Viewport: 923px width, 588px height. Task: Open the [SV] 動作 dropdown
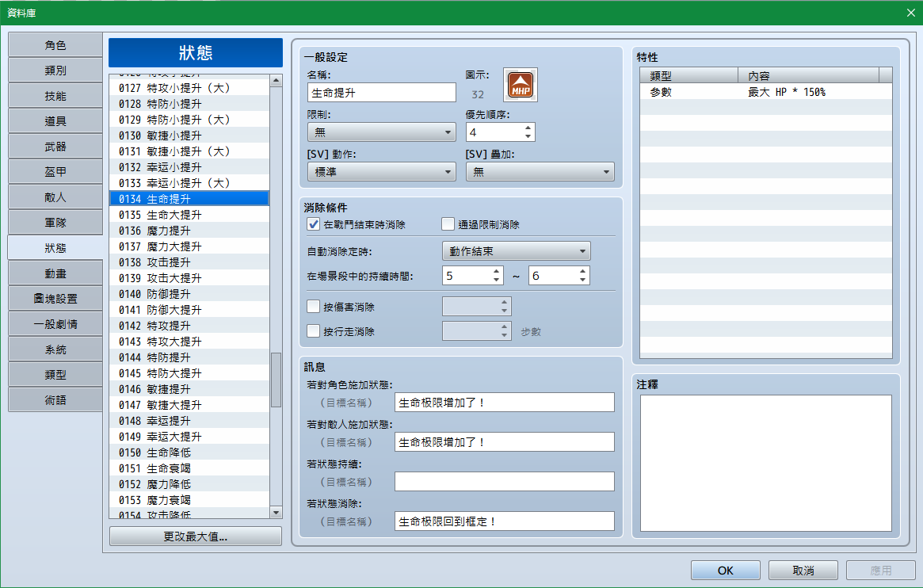pyautogui.click(x=381, y=172)
